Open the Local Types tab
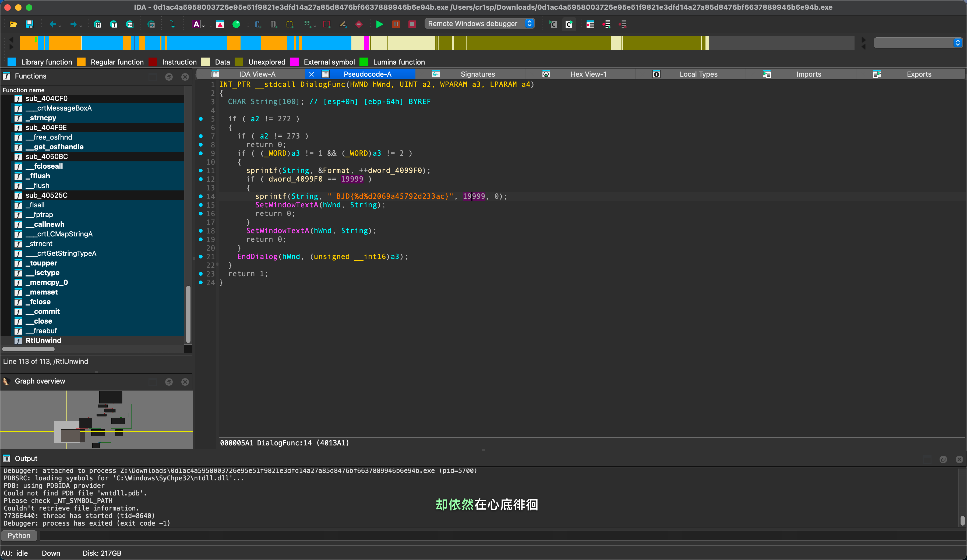This screenshot has width=967, height=560. [698, 74]
